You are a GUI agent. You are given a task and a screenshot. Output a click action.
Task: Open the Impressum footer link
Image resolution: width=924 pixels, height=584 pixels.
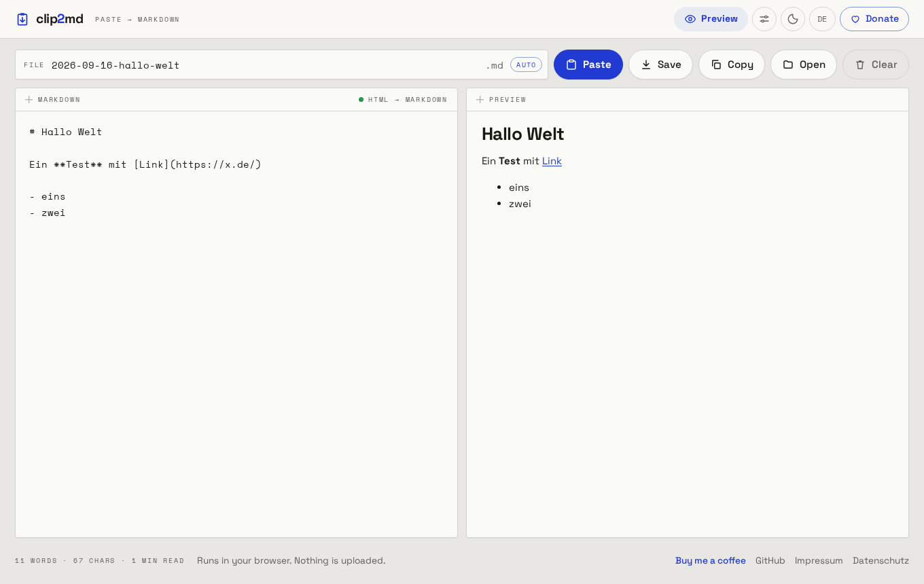(x=819, y=560)
